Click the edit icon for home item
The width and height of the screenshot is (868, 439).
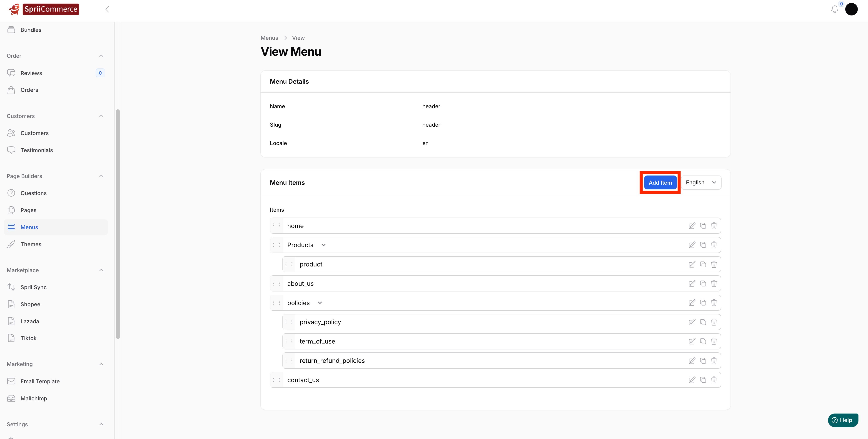pyautogui.click(x=692, y=226)
